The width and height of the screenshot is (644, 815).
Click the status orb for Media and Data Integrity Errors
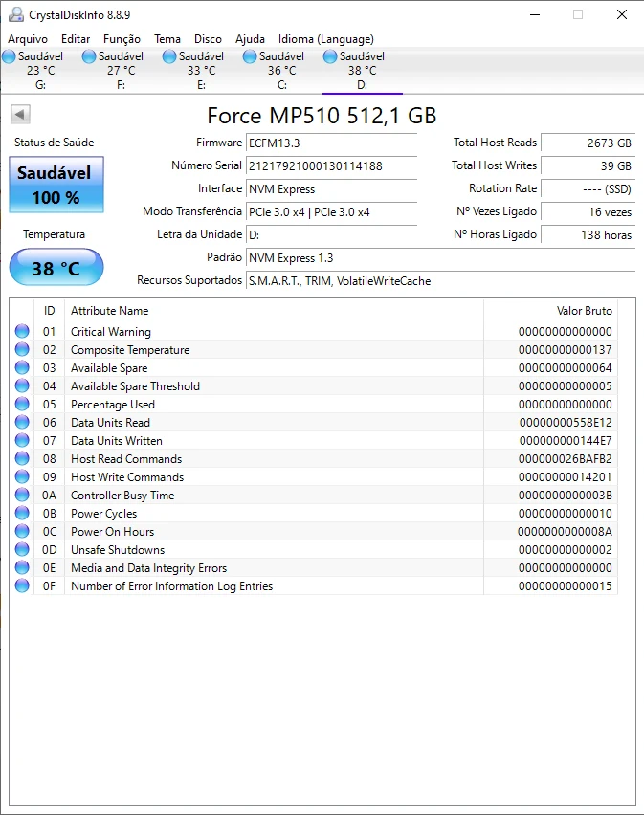click(x=22, y=567)
